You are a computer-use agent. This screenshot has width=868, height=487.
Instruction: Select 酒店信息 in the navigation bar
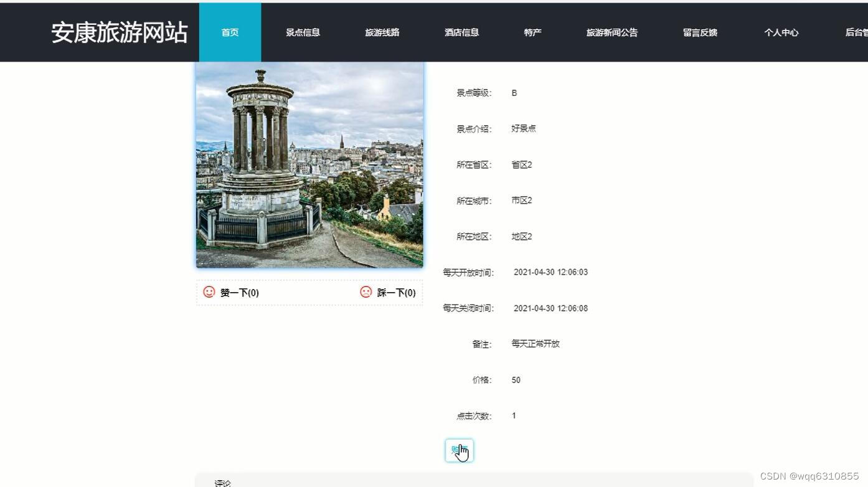pyautogui.click(x=462, y=32)
